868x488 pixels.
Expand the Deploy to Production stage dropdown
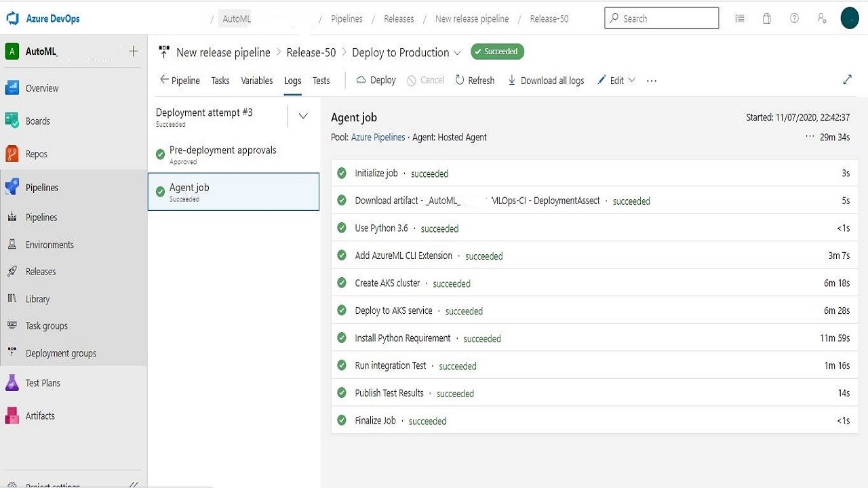point(457,53)
